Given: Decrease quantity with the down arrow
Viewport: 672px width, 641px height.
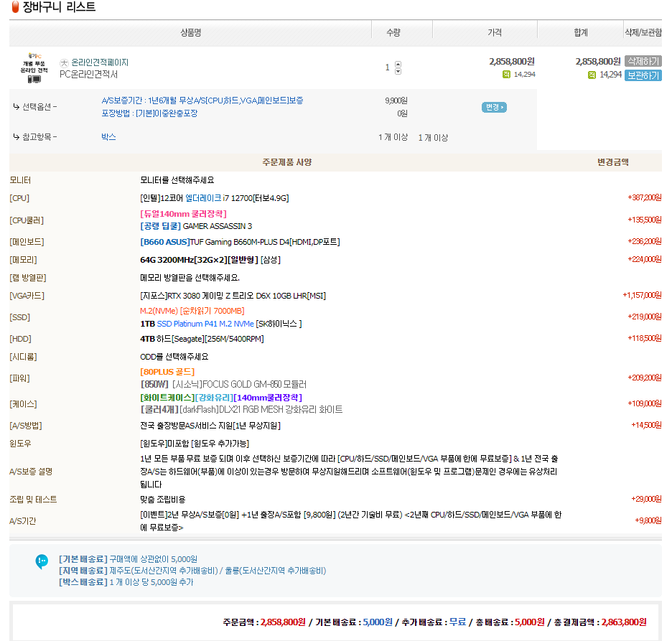Looking at the screenshot, I should 398,71.
